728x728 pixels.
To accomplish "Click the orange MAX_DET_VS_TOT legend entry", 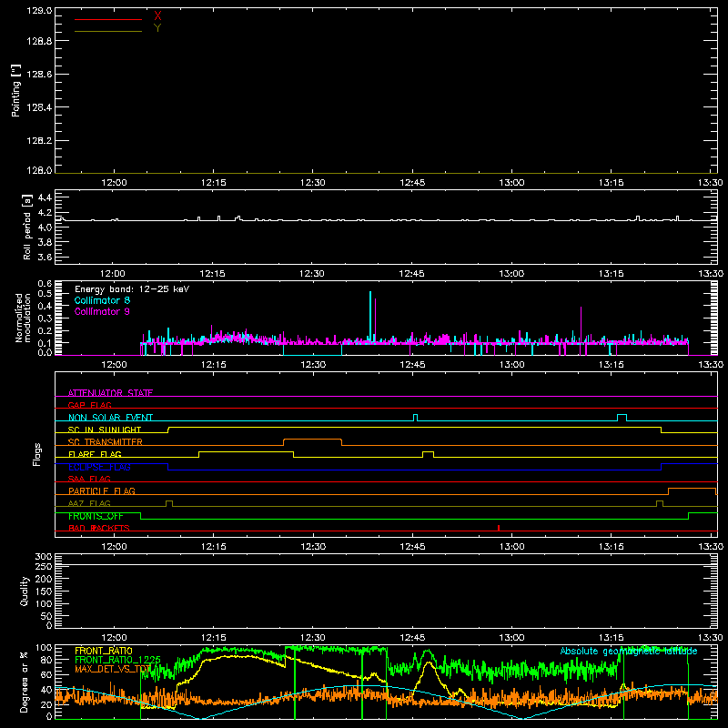I will 113,669.
